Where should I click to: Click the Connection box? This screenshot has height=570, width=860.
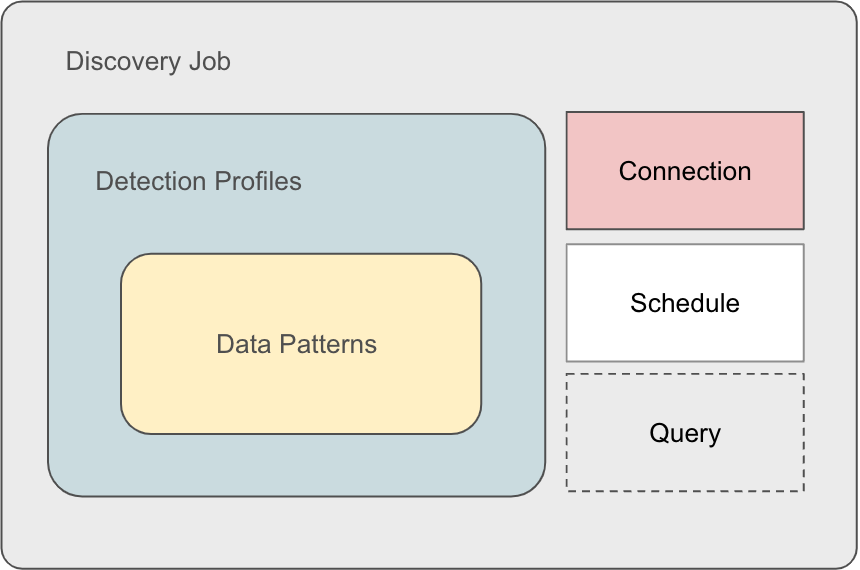[685, 171]
